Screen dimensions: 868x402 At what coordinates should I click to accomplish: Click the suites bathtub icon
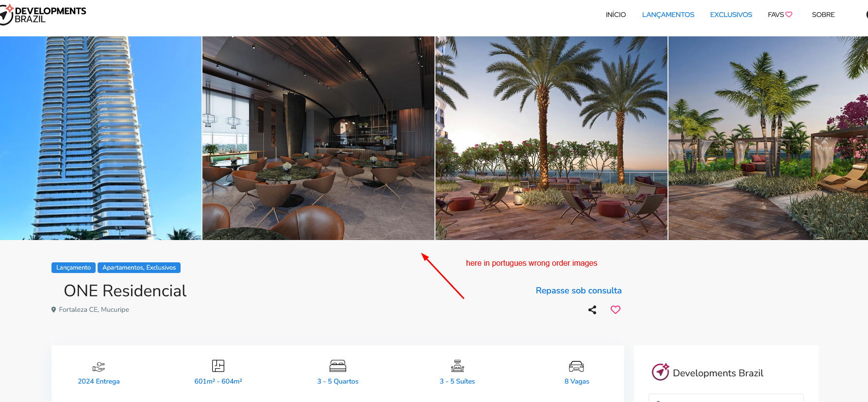(457, 366)
